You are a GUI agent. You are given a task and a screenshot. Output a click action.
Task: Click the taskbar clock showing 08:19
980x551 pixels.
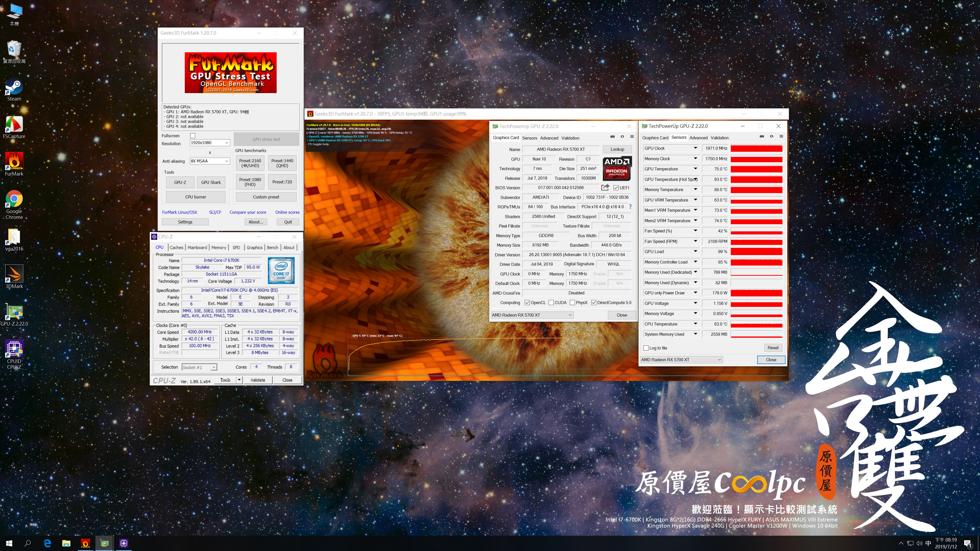click(946, 543)
